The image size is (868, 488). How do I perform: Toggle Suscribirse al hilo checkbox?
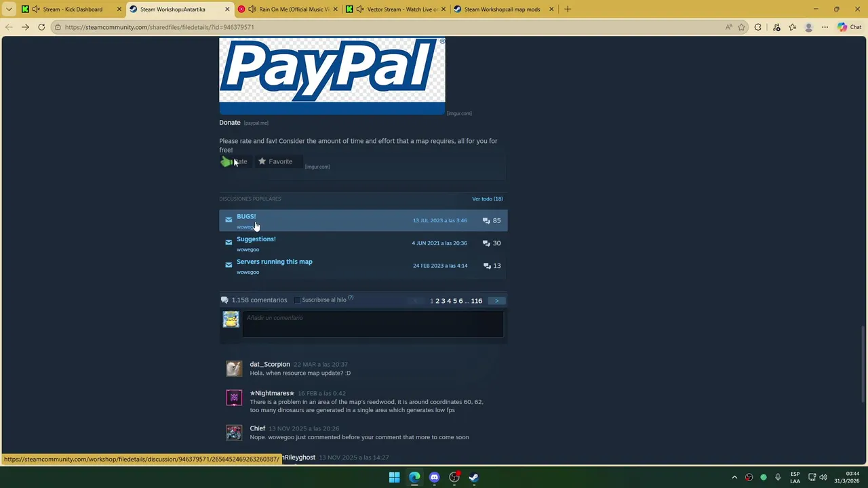297,300
